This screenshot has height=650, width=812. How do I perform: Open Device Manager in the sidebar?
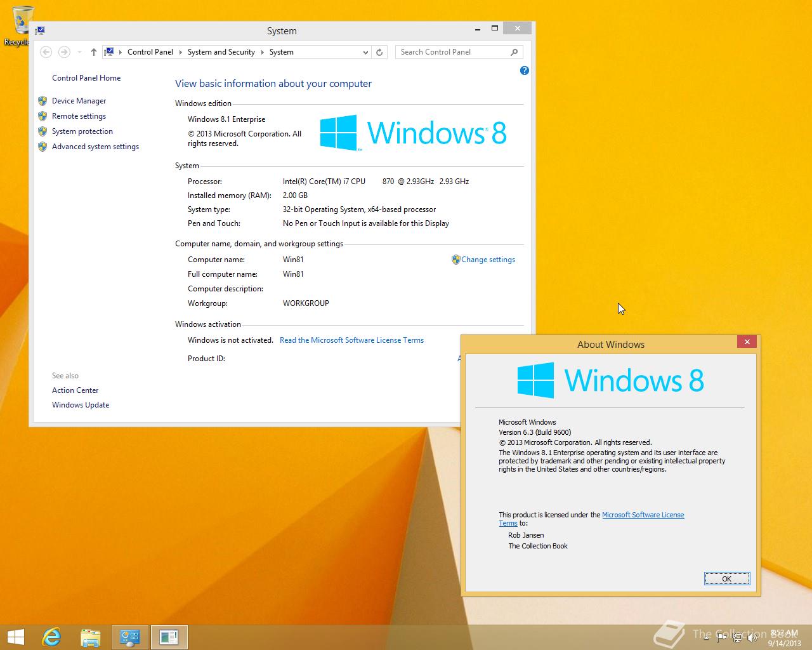point(79,101)
